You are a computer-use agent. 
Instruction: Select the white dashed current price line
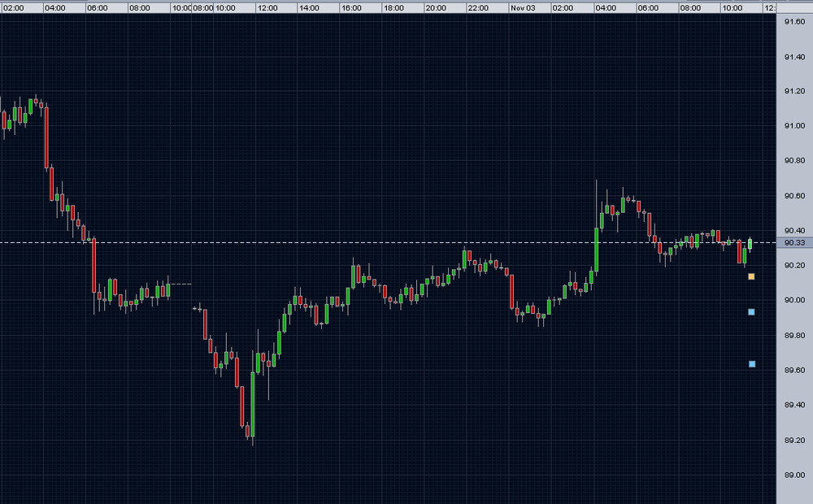pyautogui.click(x=388, y=243)
